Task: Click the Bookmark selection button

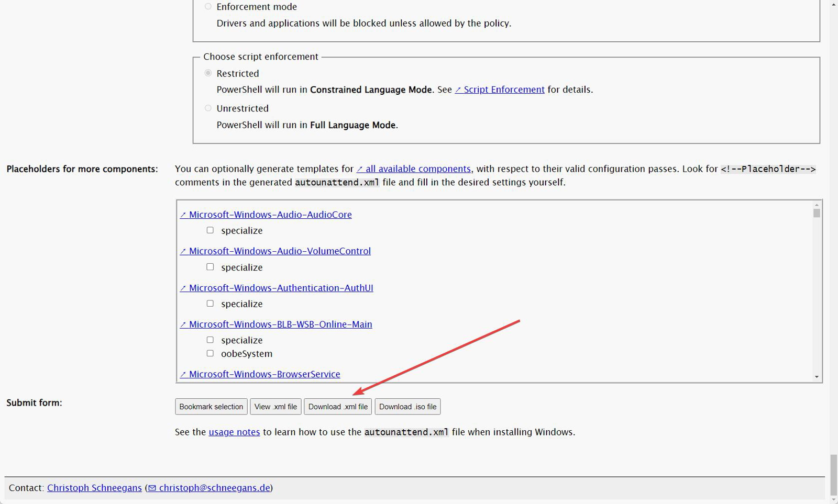Action: [211, 407]
